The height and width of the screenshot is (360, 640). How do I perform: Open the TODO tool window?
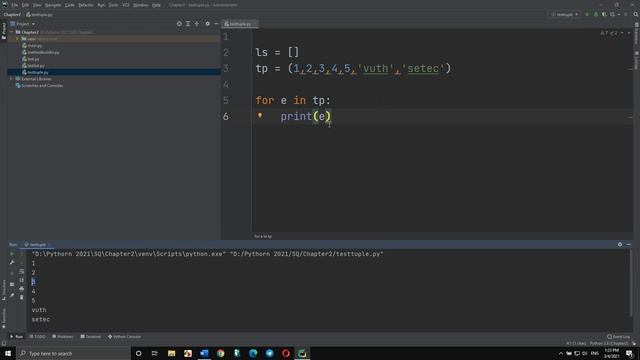click(38, 337)
